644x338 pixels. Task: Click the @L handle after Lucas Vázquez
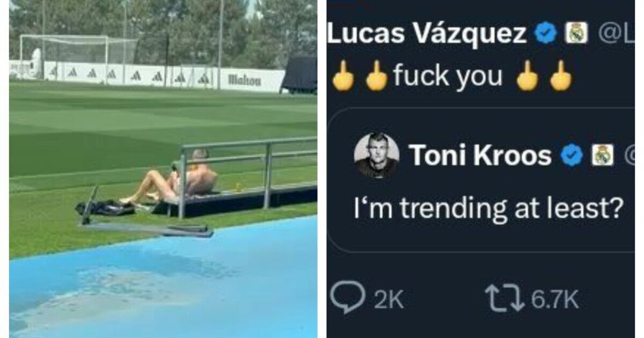pos(616,34)
